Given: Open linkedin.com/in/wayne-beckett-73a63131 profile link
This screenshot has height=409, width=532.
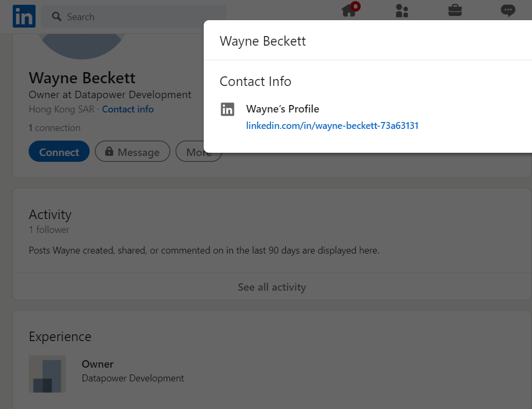Looking at the screenshot, I should [332, 126].
